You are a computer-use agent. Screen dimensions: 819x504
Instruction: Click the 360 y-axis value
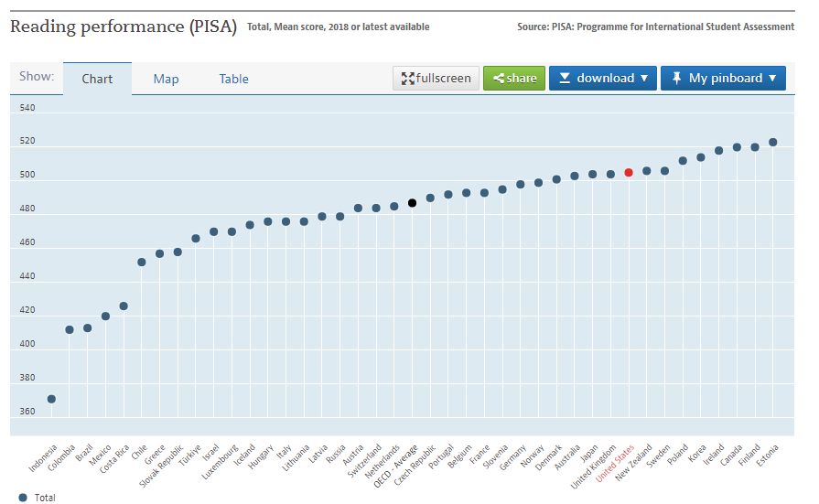click(x=27, y=411)
